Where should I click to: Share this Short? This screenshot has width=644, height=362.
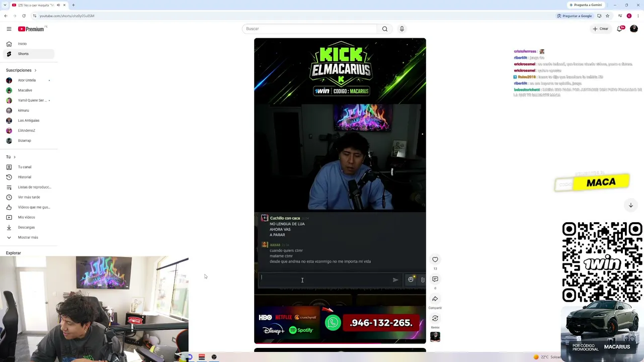(435, 299)
